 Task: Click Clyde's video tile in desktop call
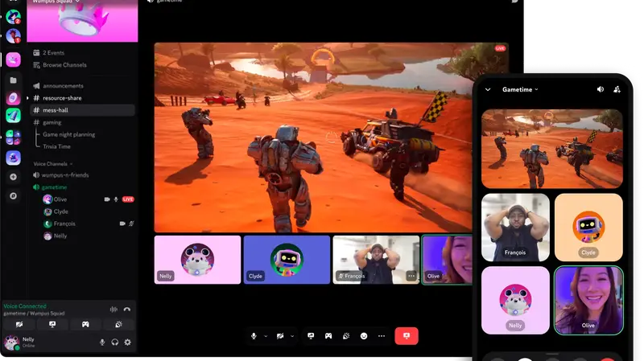[287, 260]
